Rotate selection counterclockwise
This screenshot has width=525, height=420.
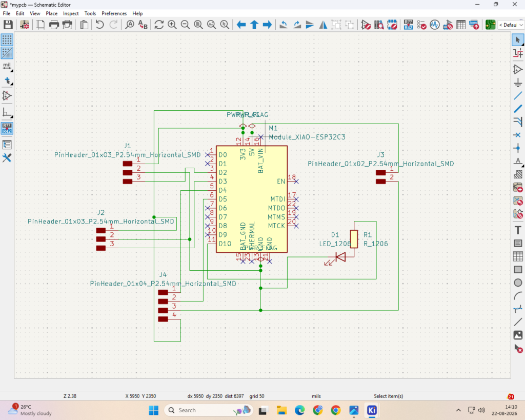pyautogui.click(x=284, y=25)
